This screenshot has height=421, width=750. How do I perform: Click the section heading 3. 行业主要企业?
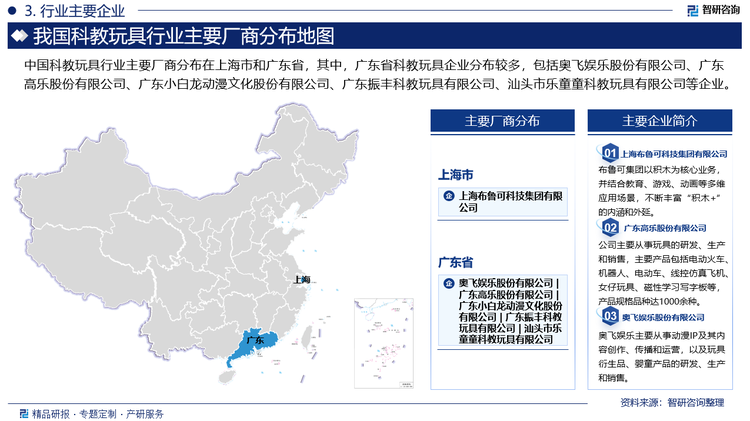[x=75, y=10]
